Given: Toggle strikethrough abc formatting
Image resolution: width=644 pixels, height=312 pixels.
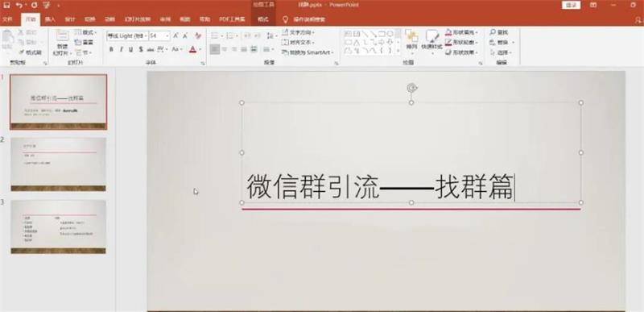Looking at the screenshot, I should coord(151,49).
